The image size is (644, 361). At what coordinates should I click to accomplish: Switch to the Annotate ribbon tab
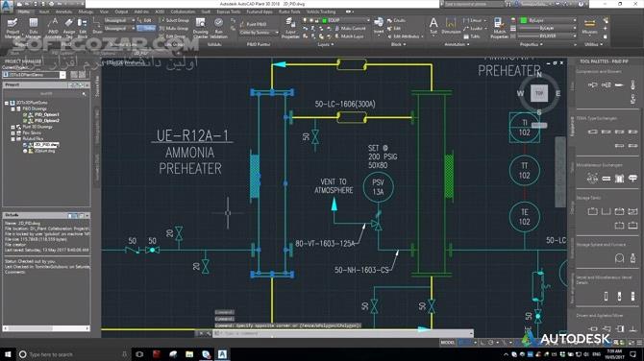(63, 12)
